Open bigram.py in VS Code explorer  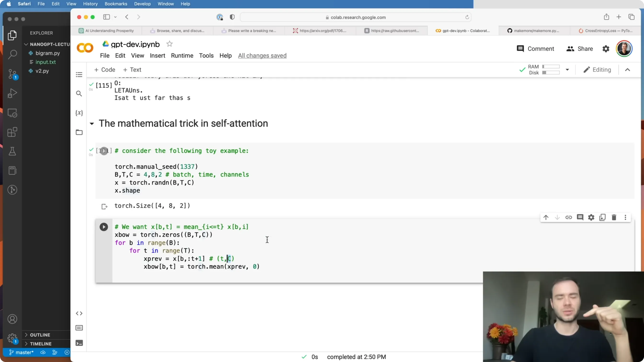point(47,53)
